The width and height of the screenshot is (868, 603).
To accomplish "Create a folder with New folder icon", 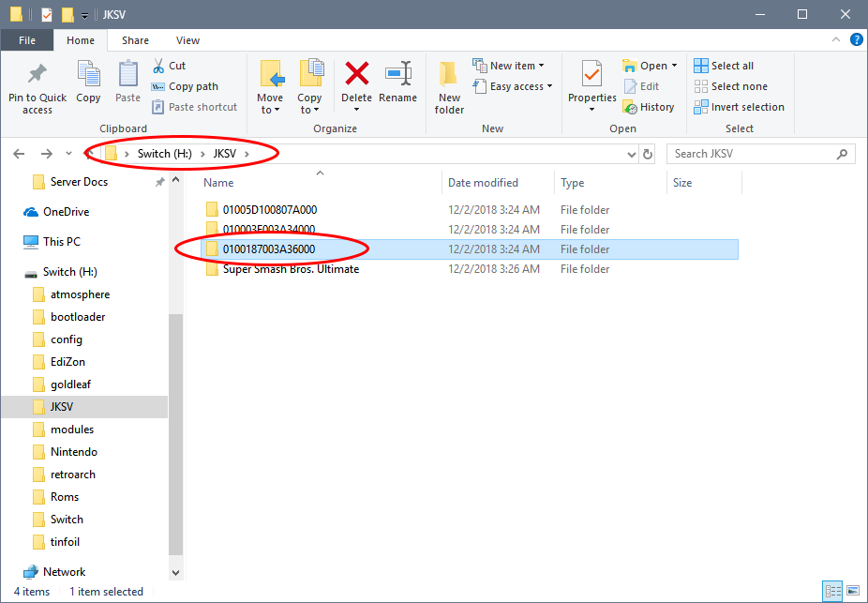I will (x=449, y=84).
